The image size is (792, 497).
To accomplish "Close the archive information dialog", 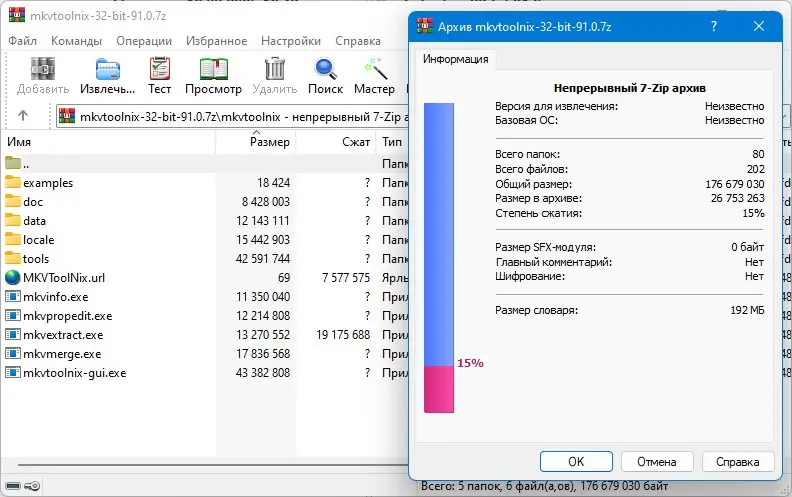I will [x=759, y=26].
